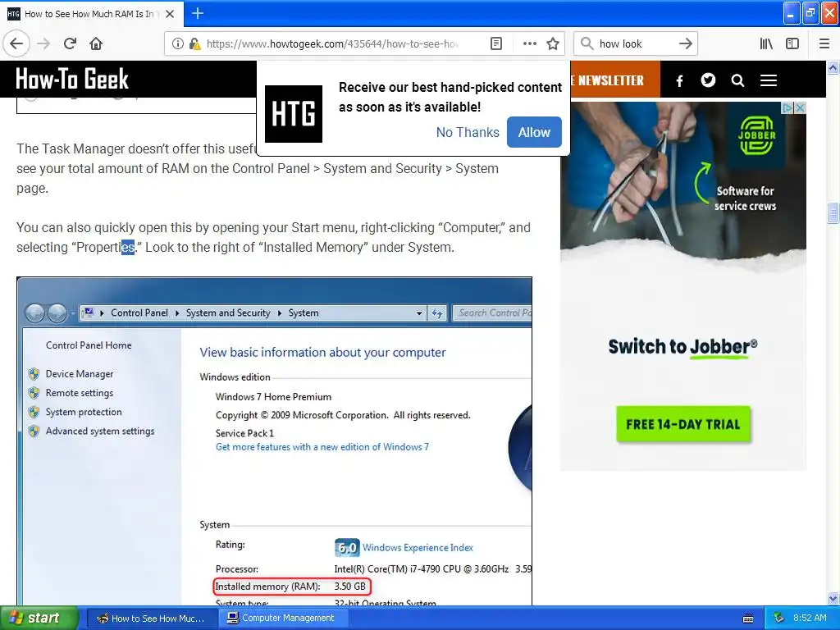Screen dimensions: 840x630
Task: Switch to How to See How Much taskbar item
Action: tap(151, 619)
